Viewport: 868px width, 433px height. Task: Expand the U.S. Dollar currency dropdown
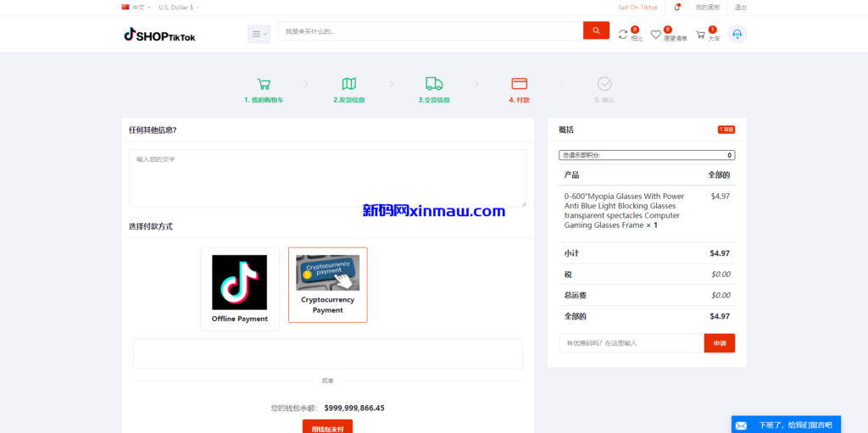tap(180, 7)
